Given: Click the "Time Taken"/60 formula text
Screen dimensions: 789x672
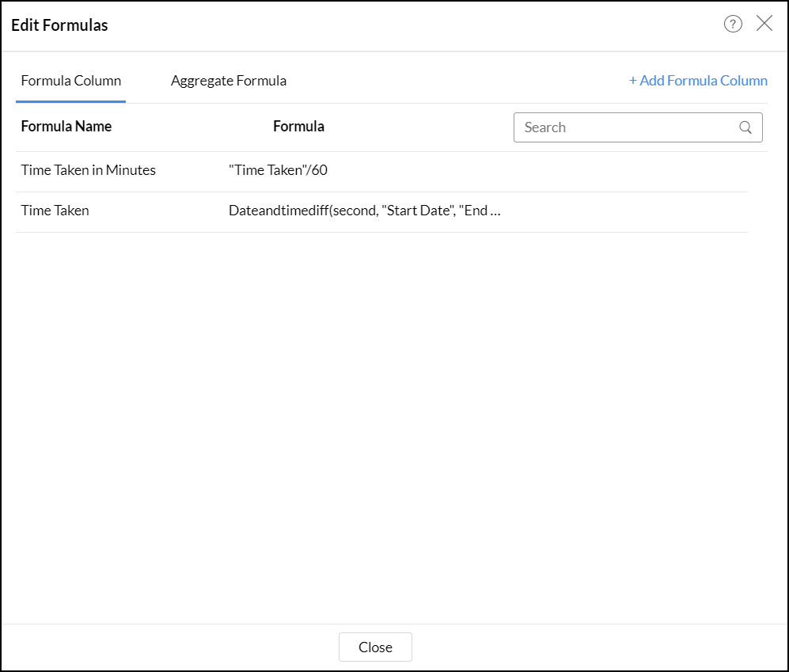Looking at the screenshot, I should pyautogui.click(x=278, y=170).
